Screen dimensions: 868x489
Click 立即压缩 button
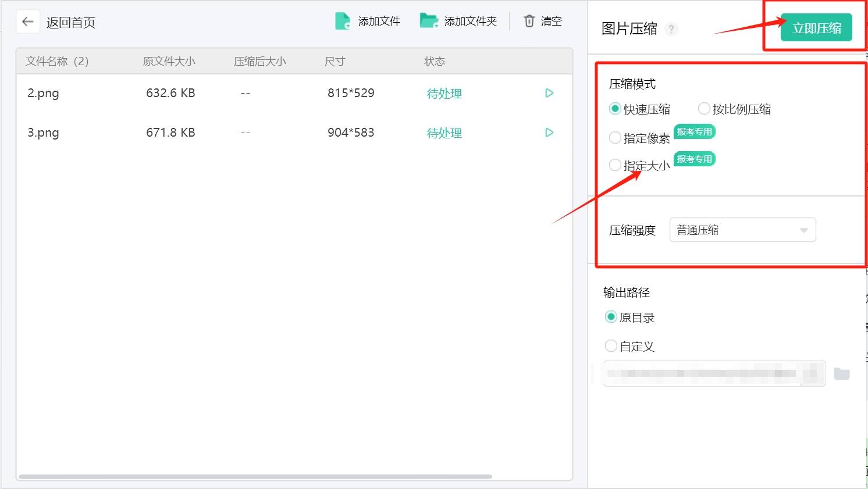(x=816, y=28)
